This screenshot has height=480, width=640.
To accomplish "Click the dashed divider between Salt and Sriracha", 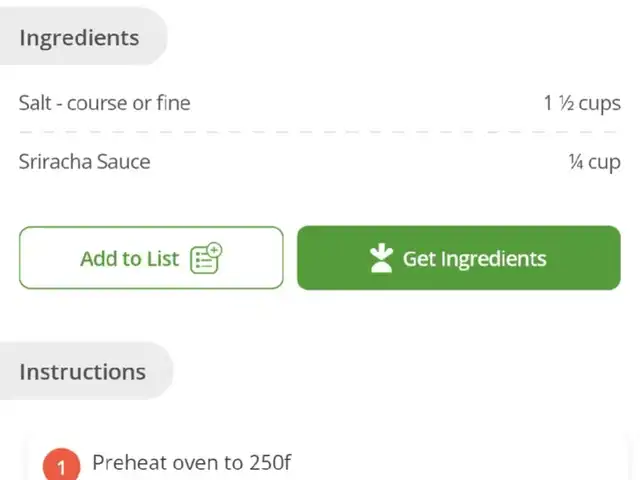I will (x=319, y=132).
